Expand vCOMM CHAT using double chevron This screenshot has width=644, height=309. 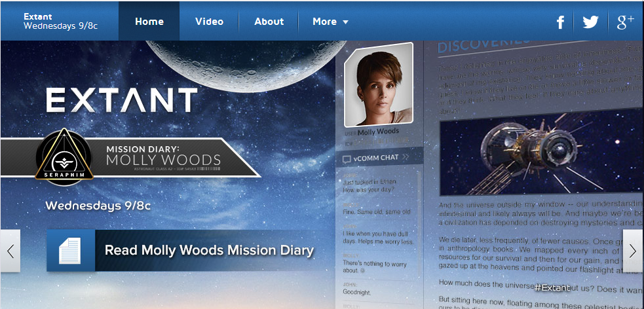[406, 158]
